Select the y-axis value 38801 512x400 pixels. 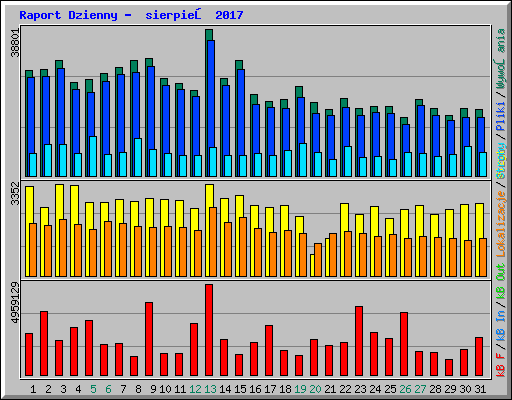tap(16, 43)
